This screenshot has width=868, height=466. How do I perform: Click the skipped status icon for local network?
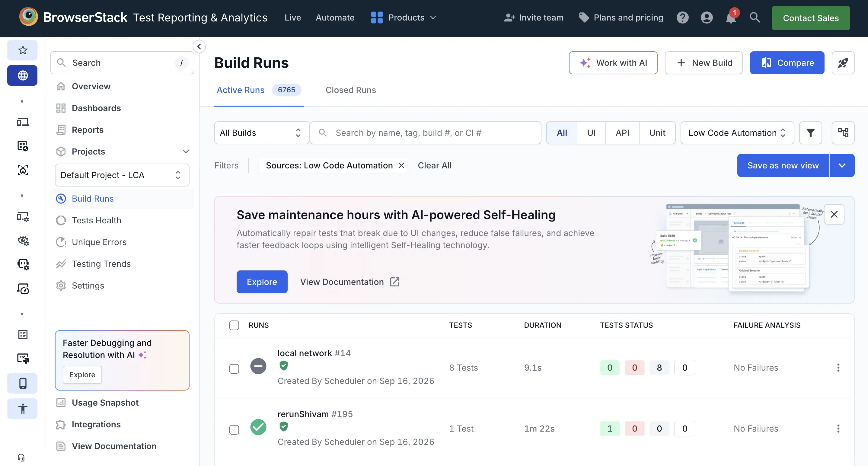258,366
